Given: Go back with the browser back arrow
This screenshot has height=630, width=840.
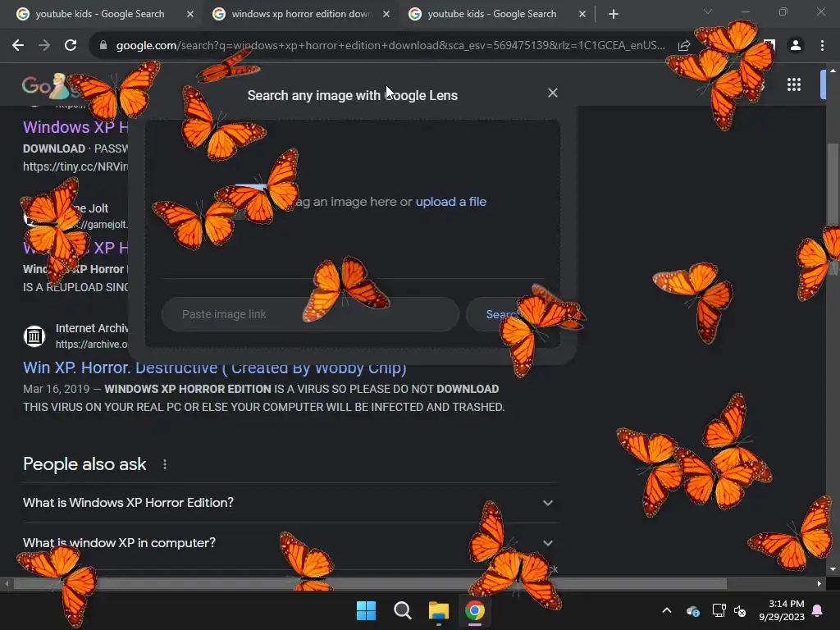Looking at the screenshot, I should point(18,46).
